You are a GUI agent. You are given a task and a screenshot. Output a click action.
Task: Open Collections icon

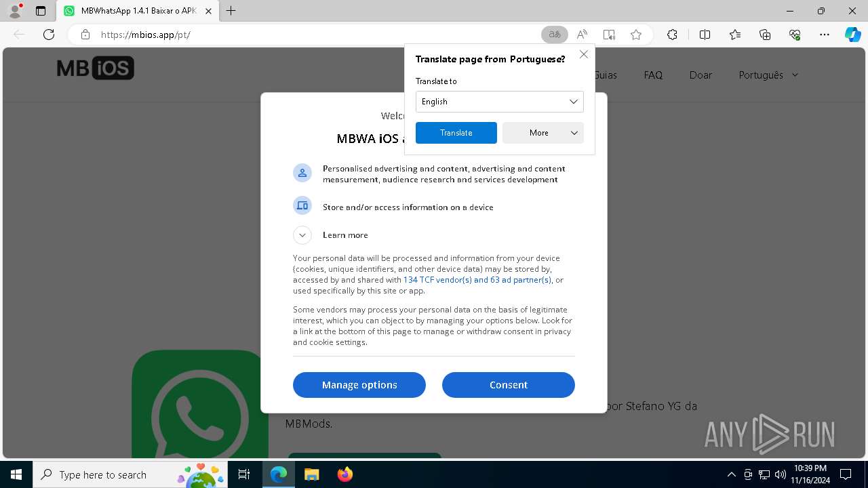pos(765,35)
